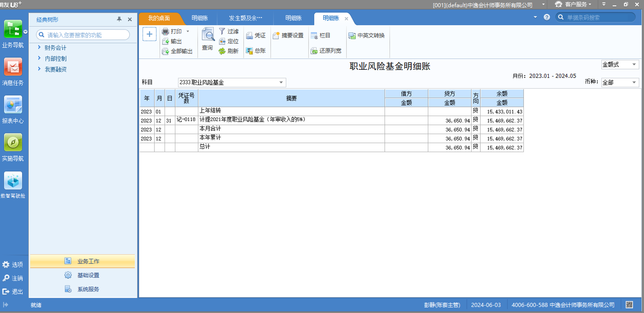Open the 币种 全部 dropdown
Screen dimensions: 644x313
click(634, 82)
